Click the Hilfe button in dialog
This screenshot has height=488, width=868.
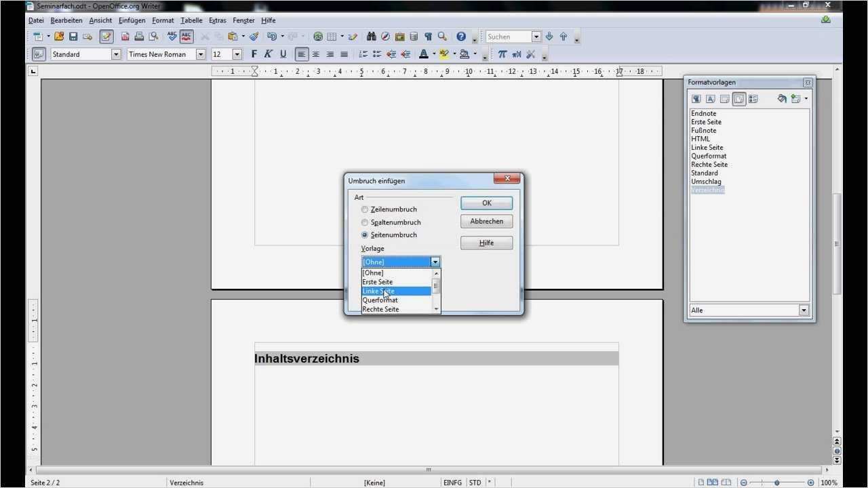(x=486, y=243)
